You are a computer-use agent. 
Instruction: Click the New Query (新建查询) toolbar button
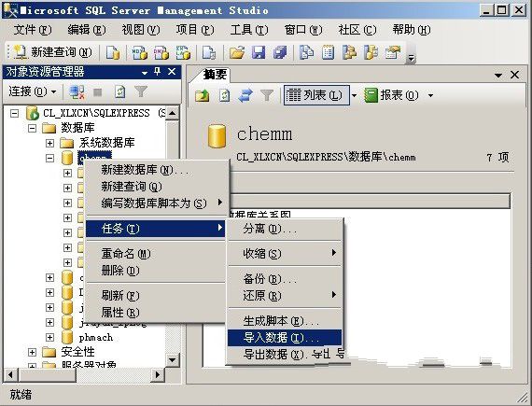pyautogui.click(x=52, y=52)
